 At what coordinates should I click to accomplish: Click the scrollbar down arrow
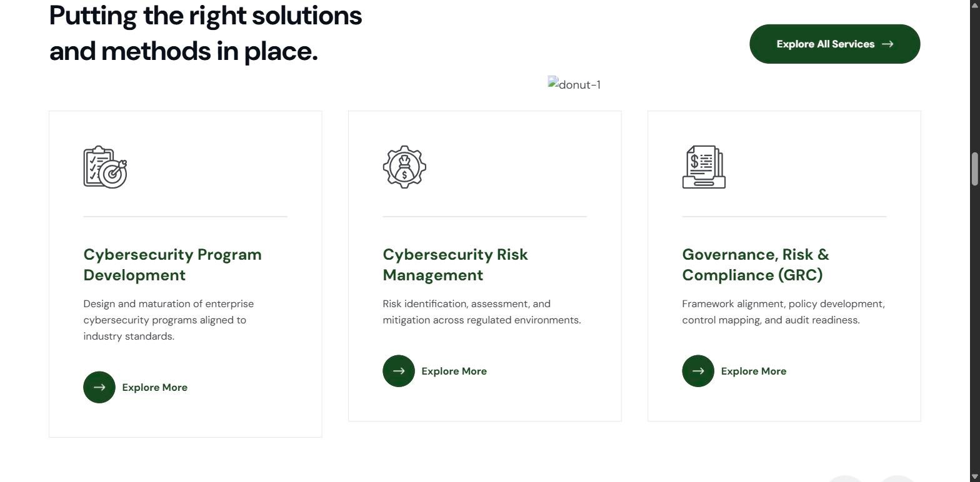[x=974, y=477]
